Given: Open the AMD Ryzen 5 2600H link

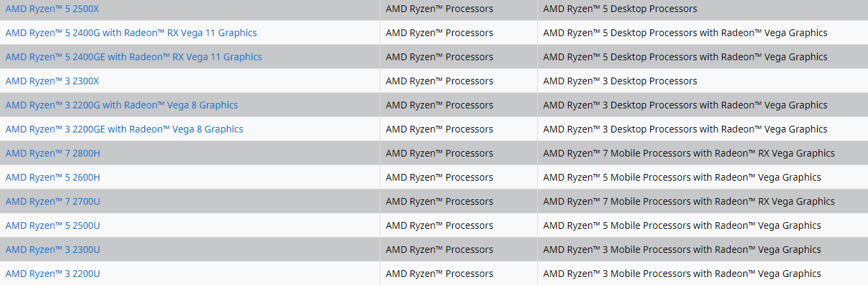Looking at the screenshot, I should pyautogui.click(x=52, y=177).
